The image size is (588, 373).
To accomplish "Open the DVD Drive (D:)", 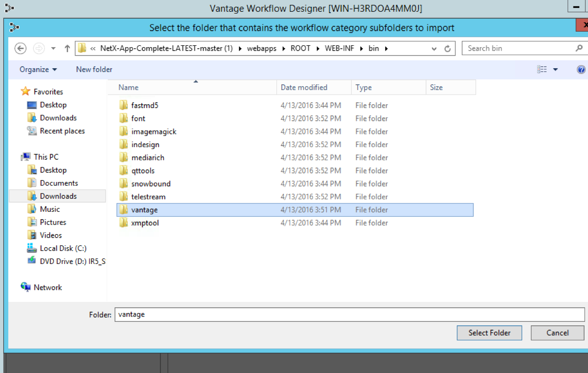I will pos(72,261).
